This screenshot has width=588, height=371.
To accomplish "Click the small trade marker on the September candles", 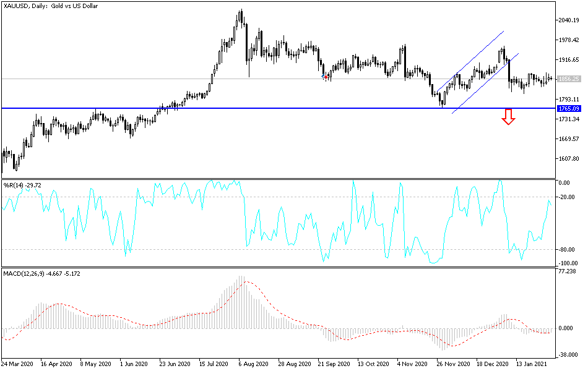I will 325,77.
